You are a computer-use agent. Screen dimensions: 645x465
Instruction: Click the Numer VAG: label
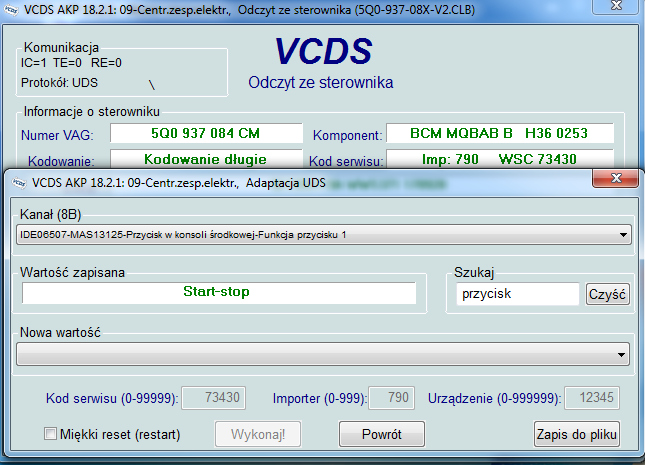point(57,135)
